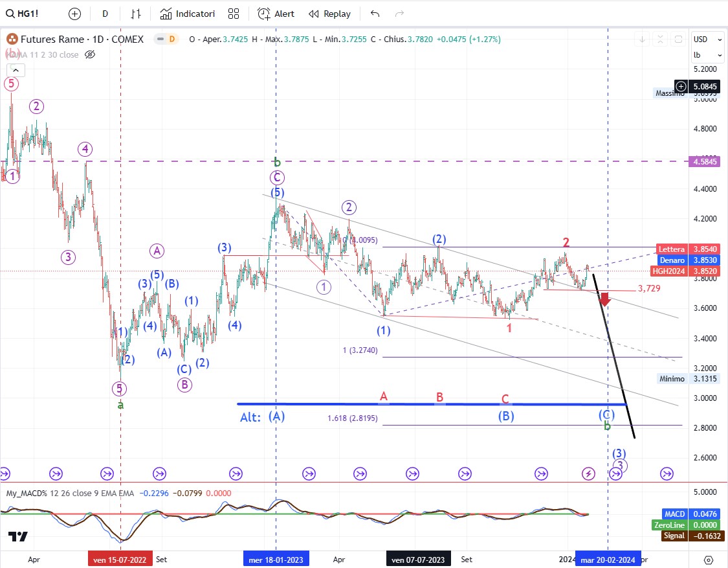728x568 pixels.
Task: Click the ven 07-07-2023 date label
Action: click(x=418, y=560)
